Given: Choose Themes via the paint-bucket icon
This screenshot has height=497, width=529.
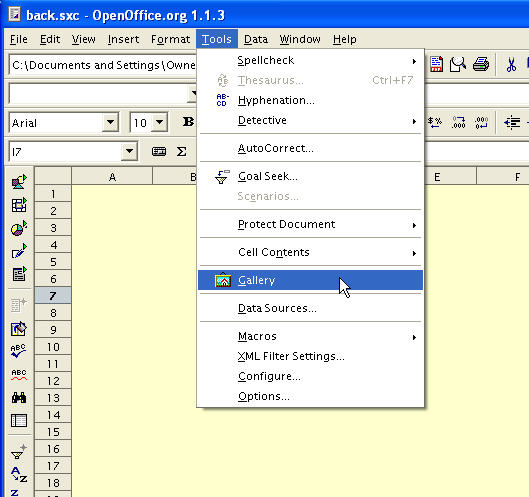Looking at the screenshot, I should (x=19, y=328).
